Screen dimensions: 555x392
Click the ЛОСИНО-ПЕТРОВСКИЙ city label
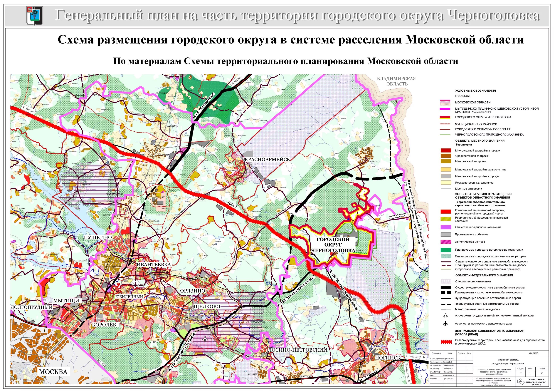(x=297, y=350)
